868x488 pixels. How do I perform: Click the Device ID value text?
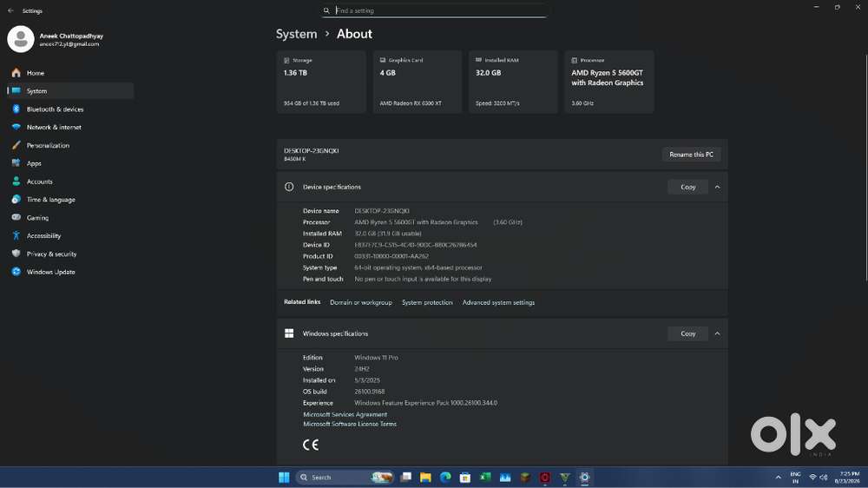[416, 245]
